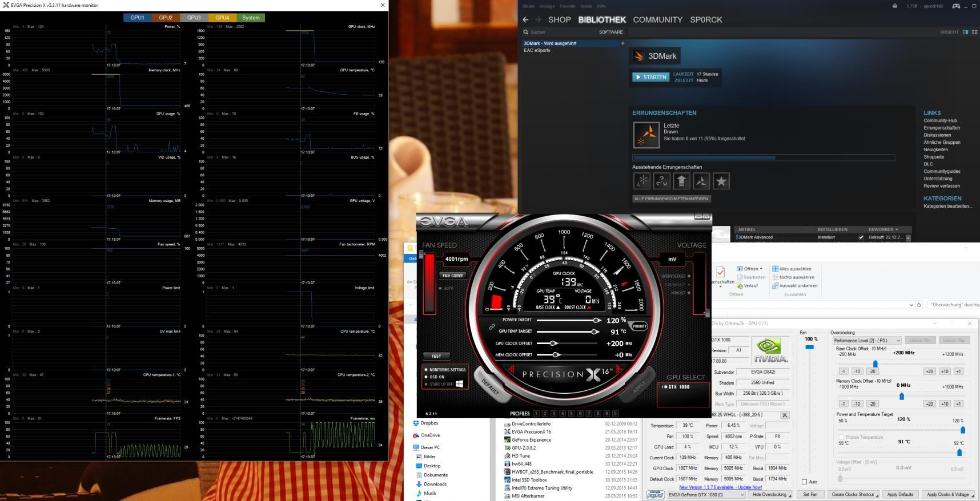Open the BIBLIOTHEK tab in Steam
980x501 pixels.
point(602,19)
